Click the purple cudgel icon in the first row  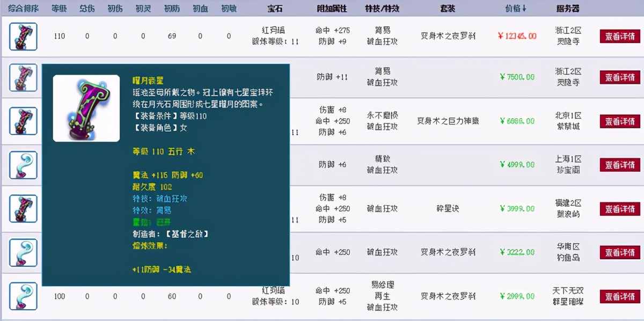pyautogui.click(x=22, y=37)
